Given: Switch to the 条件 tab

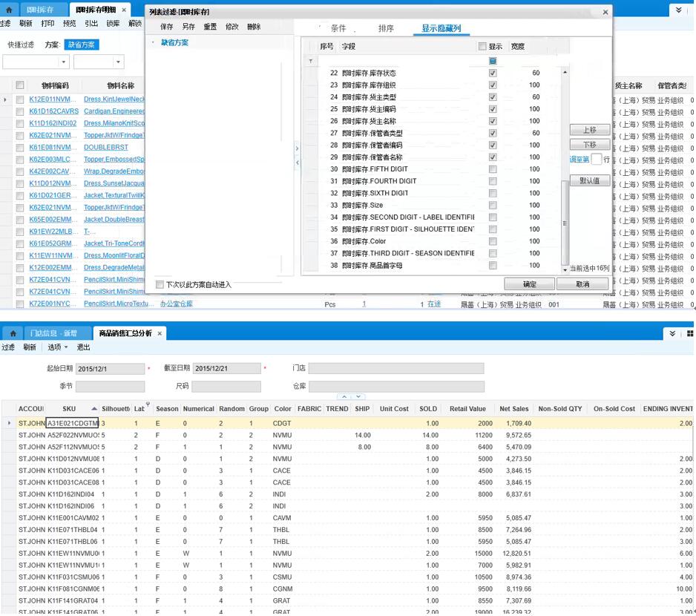Looking at the screenshot, I should (x=338, y=28).
